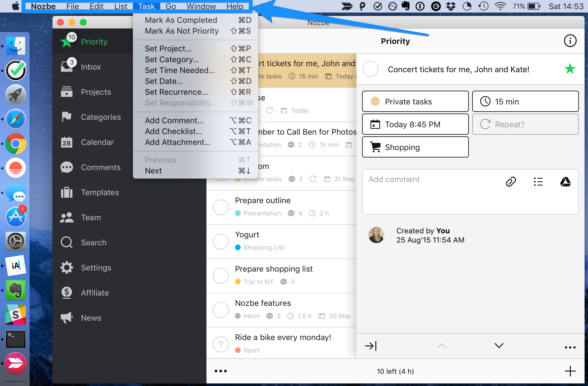Change the Shopping category field
This screenshot has height=386, width=588.
point(415,147)
